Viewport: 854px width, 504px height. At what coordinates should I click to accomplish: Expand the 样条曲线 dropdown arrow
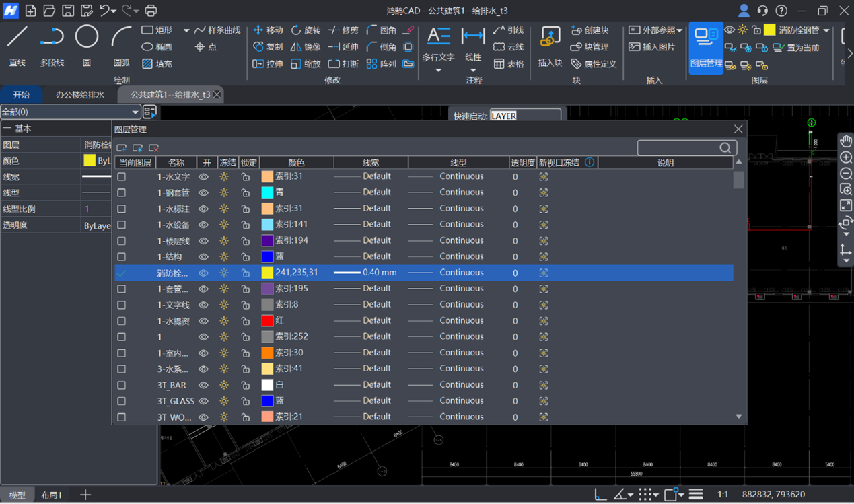coord(186,30)
